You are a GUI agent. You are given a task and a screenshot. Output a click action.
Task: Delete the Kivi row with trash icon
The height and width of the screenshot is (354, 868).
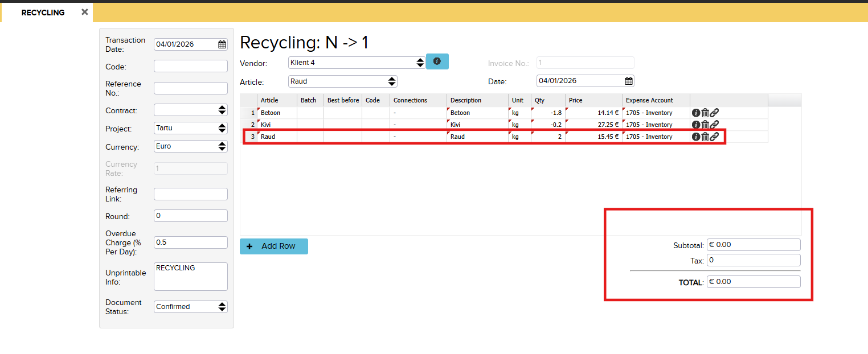(705, 125)
